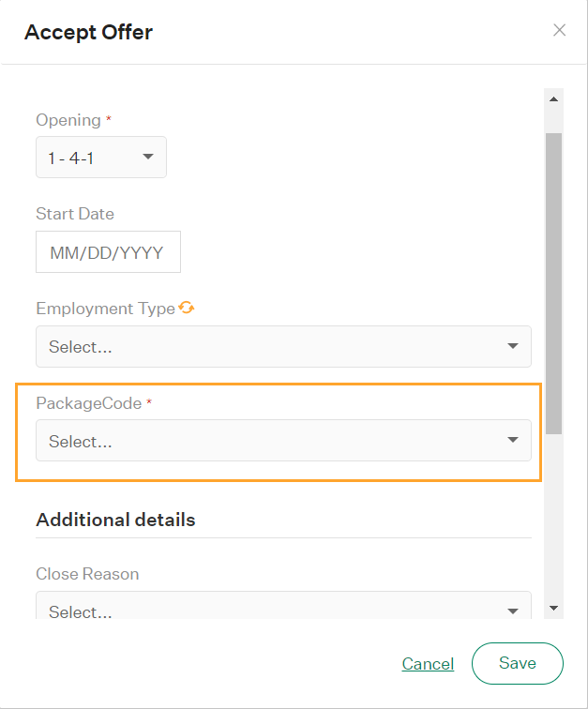Click the Employment Type dropdown caret
The image size is (588, 709).
pyautogui.click(x=512, y=346)
